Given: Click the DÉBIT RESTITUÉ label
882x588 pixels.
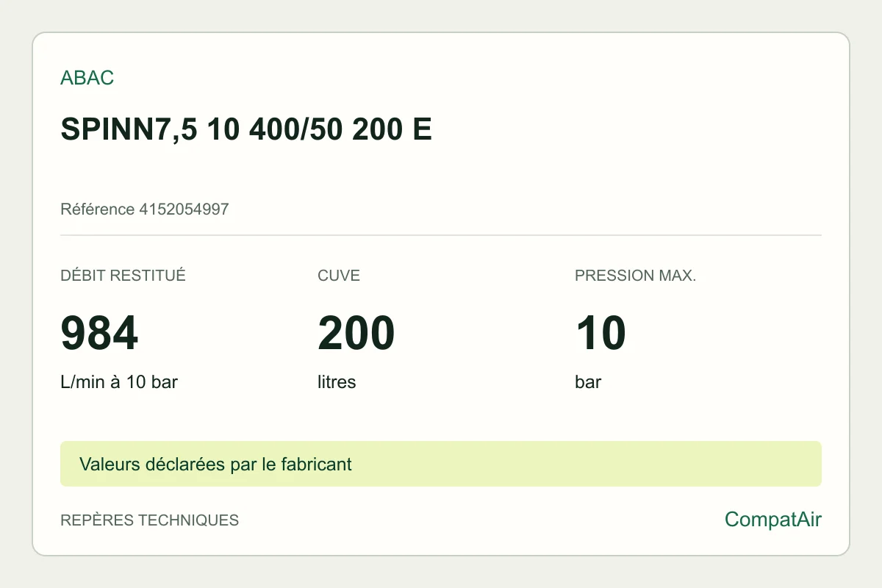Looking at the screenshot, I should [123, 276].
